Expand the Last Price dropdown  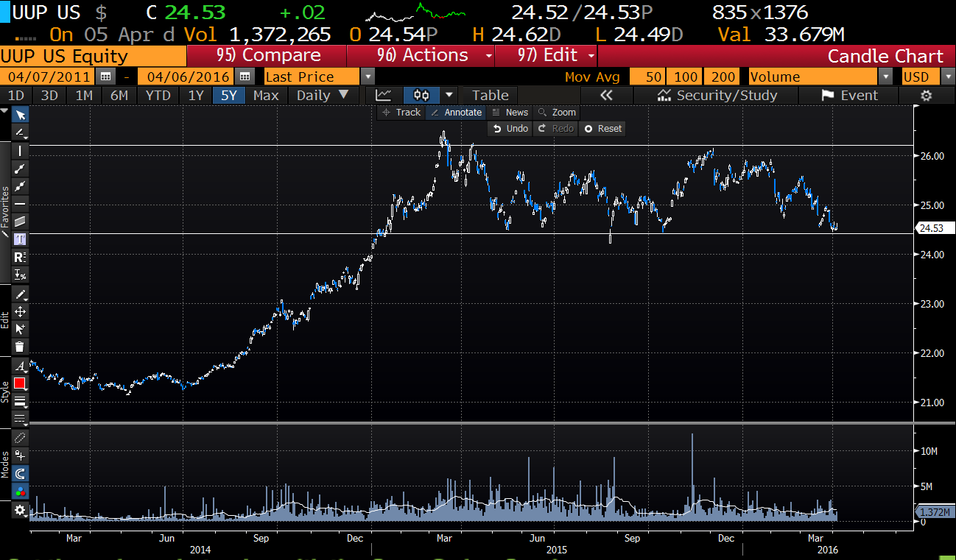coord(368,77)
